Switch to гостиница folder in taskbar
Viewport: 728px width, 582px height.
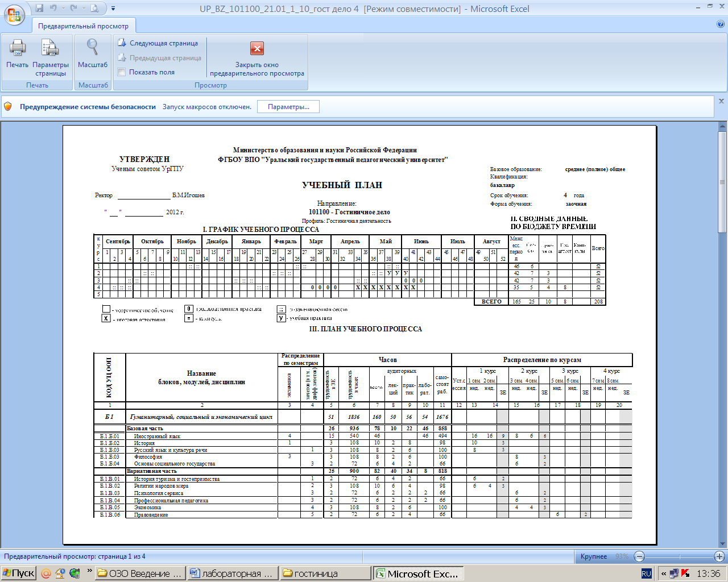point(325,573)
